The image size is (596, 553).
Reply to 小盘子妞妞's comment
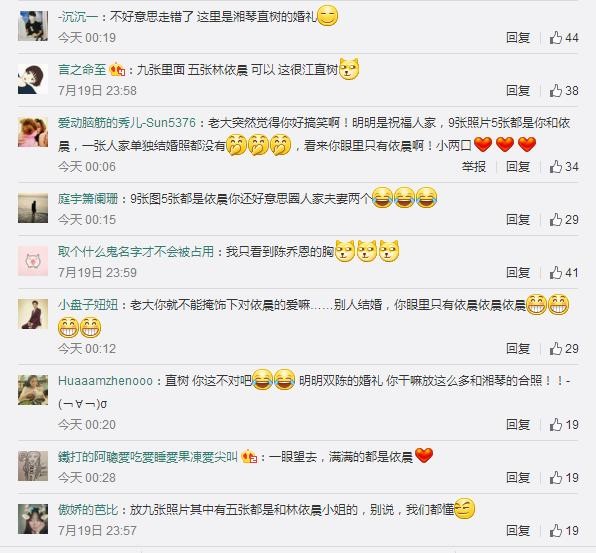click(x=518, y=349)
